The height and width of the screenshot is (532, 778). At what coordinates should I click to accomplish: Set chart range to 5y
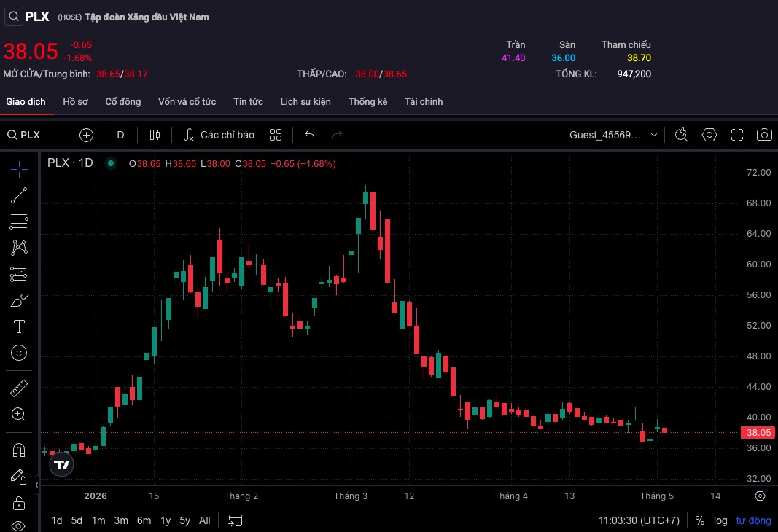(184, 520)
